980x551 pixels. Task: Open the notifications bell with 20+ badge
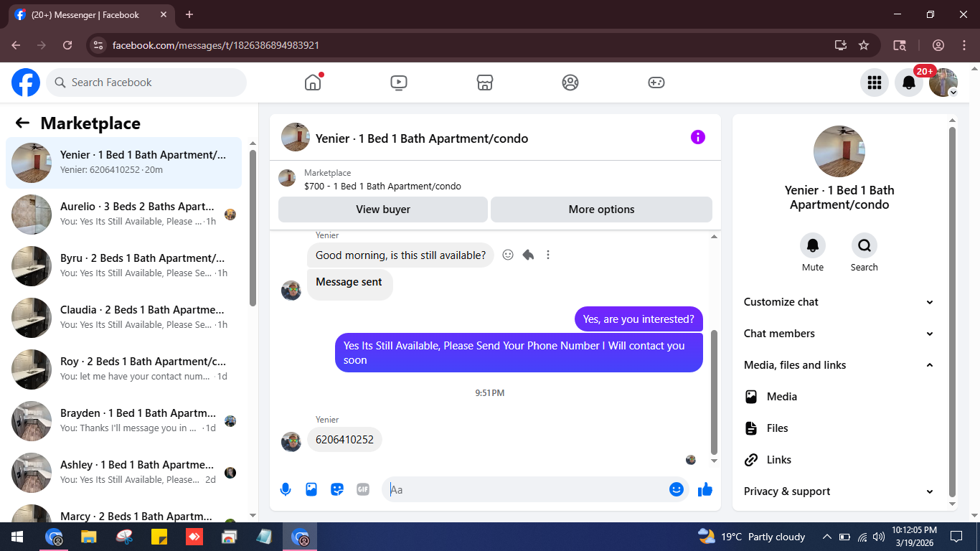pyautogui.click(x=908, y=83)
